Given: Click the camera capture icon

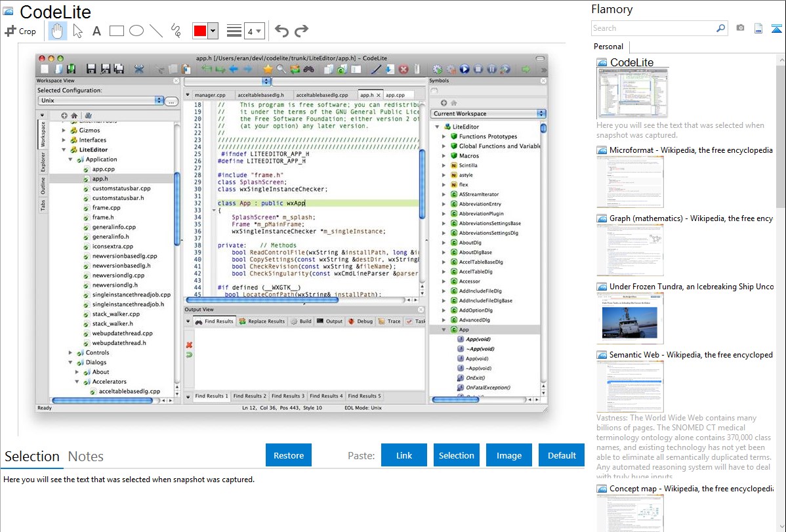Looking at the screenshot, I should point(740,28).
